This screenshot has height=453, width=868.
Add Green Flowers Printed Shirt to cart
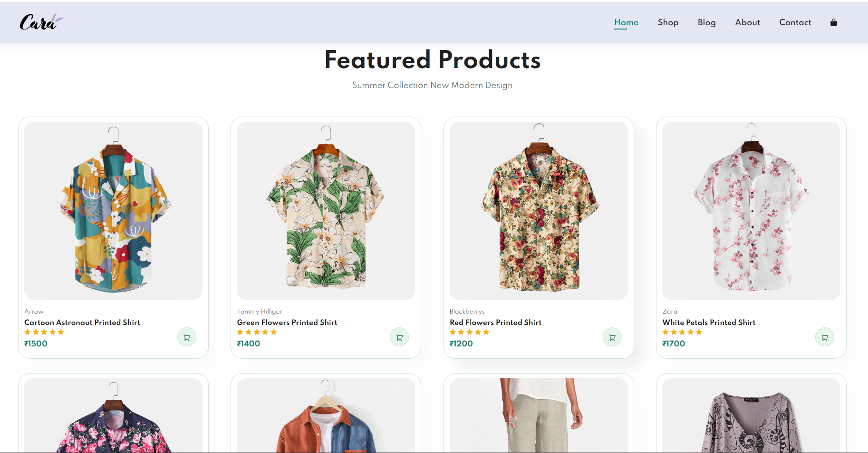pos(399,337)
